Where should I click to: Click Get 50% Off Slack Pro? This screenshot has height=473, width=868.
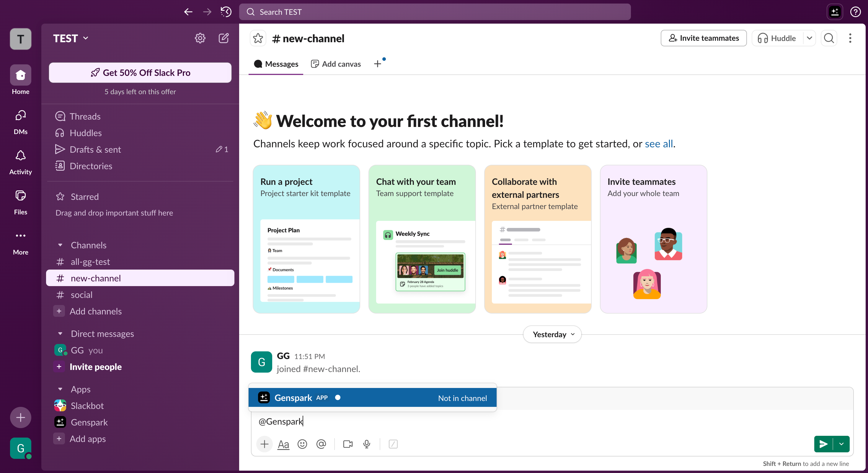[140, 72]
